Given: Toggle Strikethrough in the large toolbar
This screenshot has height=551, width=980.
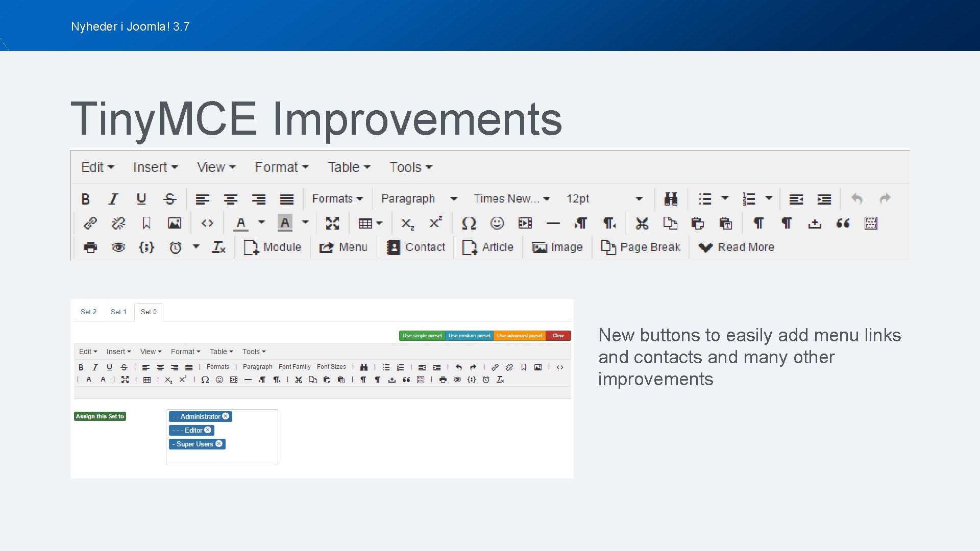Looking at the screenshot, I should point(170,199).
